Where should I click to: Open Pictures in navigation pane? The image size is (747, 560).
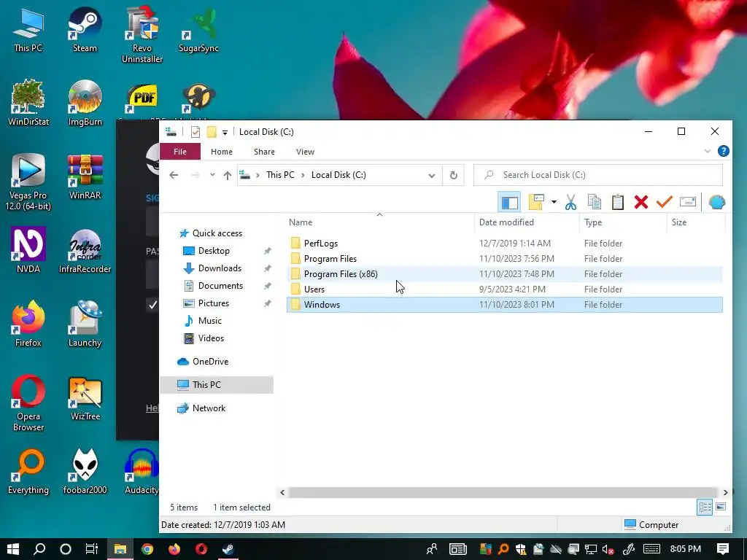(214, 303)
